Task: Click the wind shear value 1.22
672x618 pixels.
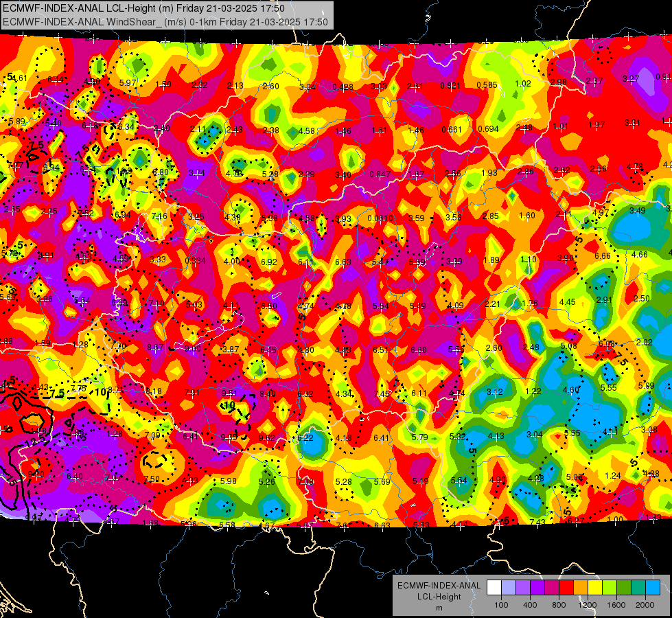Action: (533, 391)
